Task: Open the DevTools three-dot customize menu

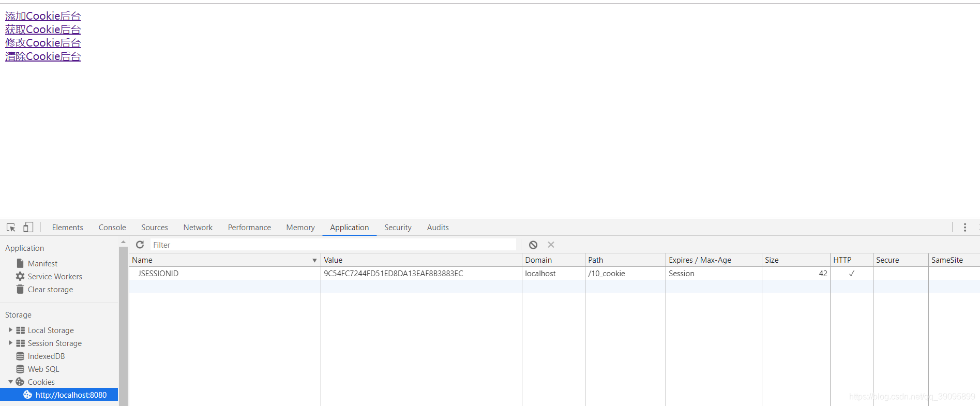Action: click(x=965, y=228)
